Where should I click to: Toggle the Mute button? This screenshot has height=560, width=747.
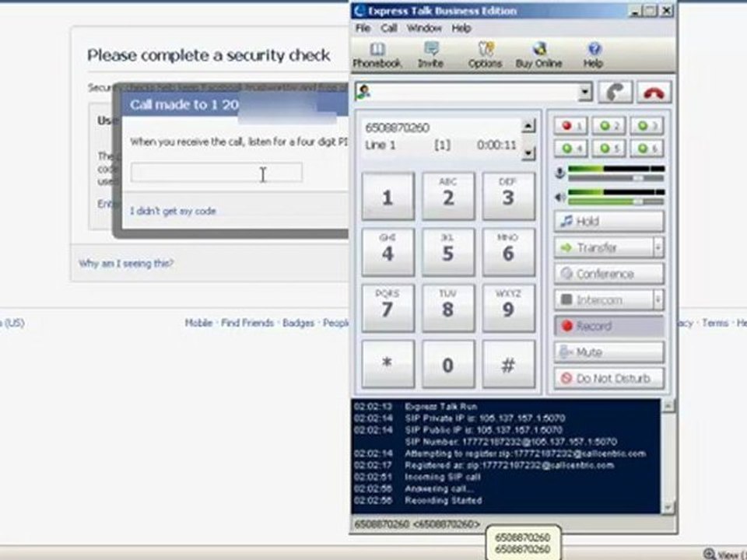(x=608, y=352)
